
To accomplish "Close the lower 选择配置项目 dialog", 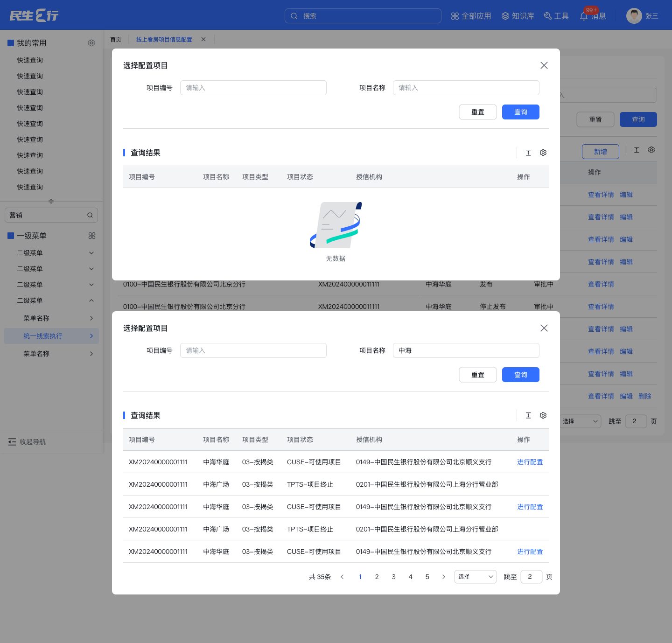I will click(x=544, y=328).
